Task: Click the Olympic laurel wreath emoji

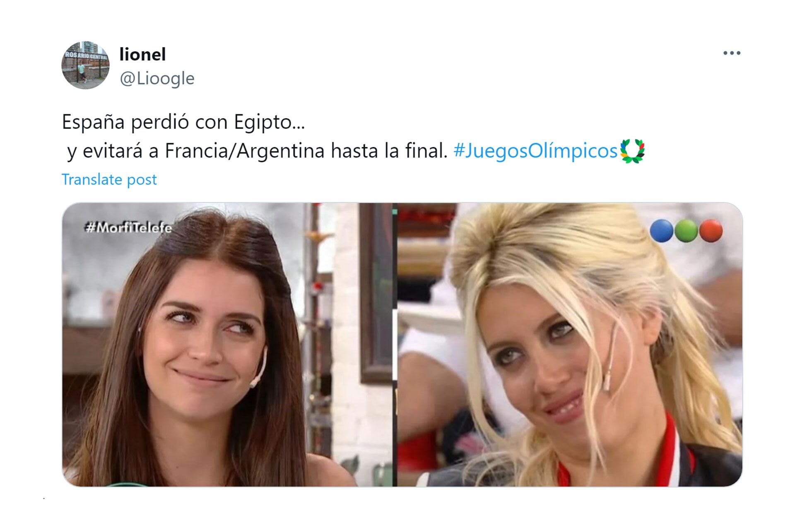Action: 632,151
